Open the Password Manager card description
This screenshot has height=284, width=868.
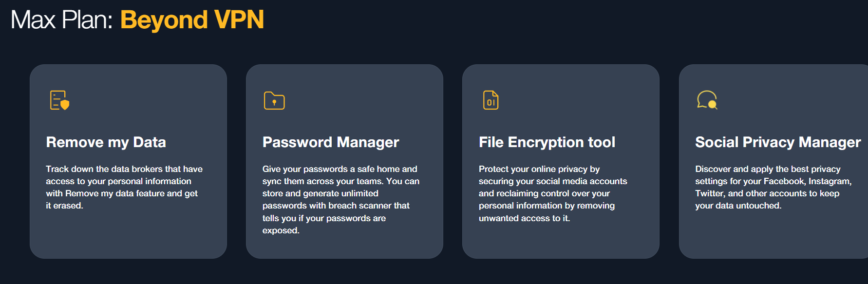coord(341,200)
